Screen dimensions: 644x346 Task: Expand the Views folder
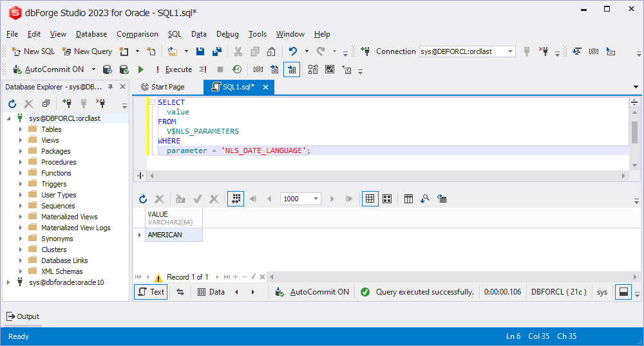pos(20,140)
